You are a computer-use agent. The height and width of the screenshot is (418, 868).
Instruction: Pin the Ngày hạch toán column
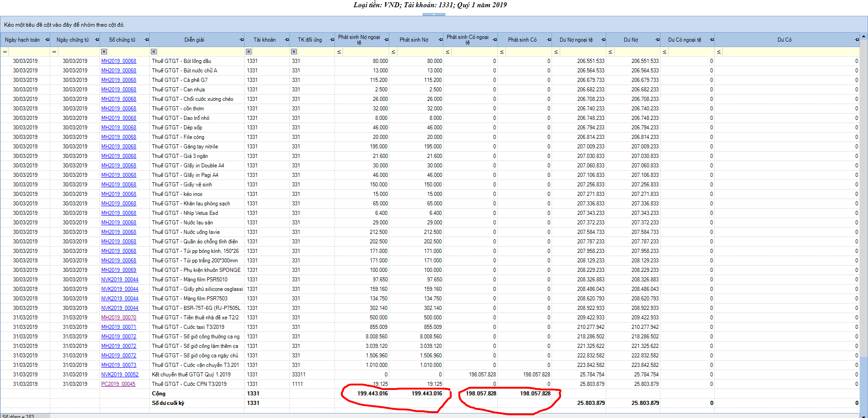(47, 40)
